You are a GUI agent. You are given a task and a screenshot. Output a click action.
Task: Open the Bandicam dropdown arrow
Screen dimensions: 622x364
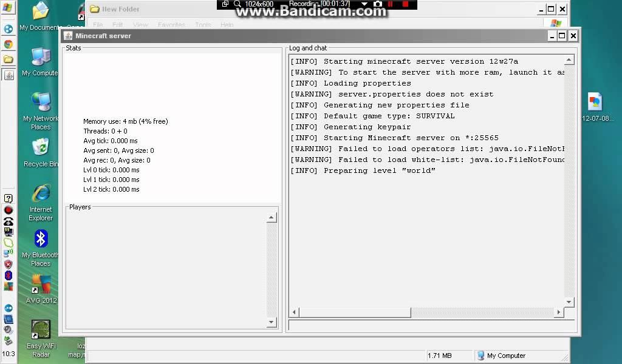point(364,4)
